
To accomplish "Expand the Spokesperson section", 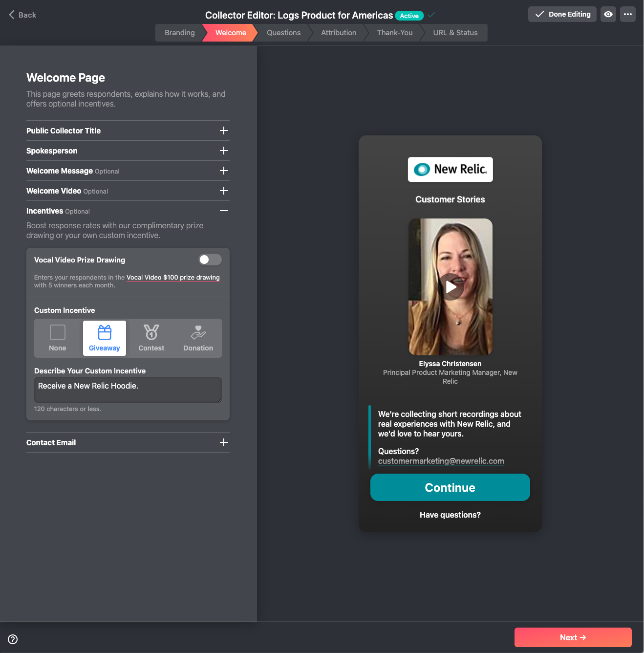I will [x=223, y=151].
